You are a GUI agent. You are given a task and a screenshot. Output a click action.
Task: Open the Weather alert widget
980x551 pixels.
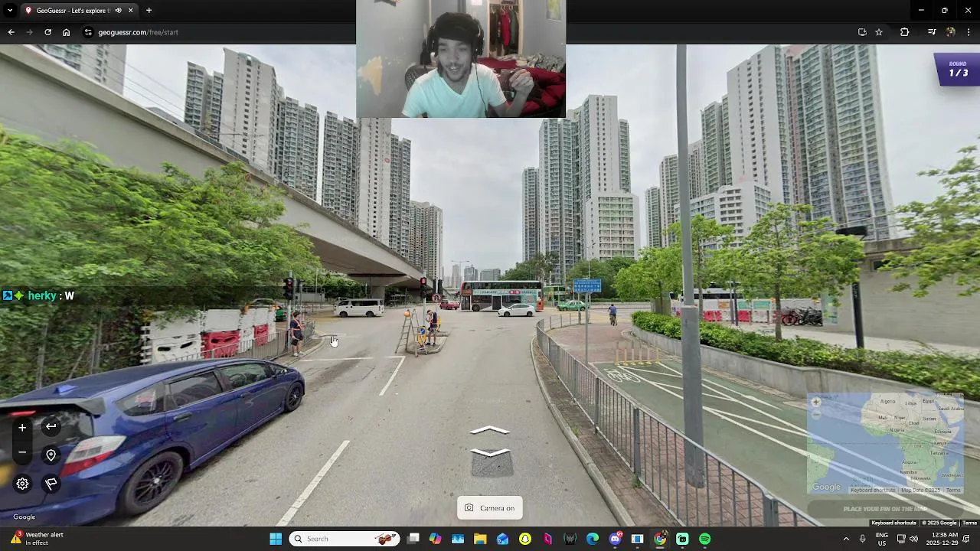[x=37, y=539]
